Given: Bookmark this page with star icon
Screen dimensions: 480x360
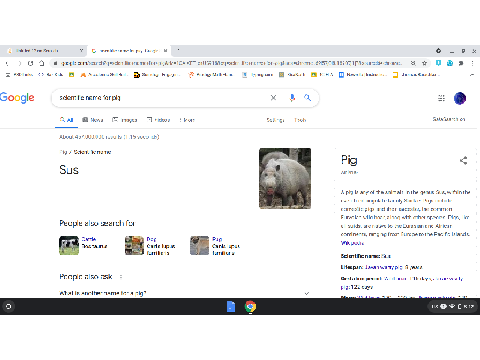Looking at the screenshot, I should pos(424,63).
